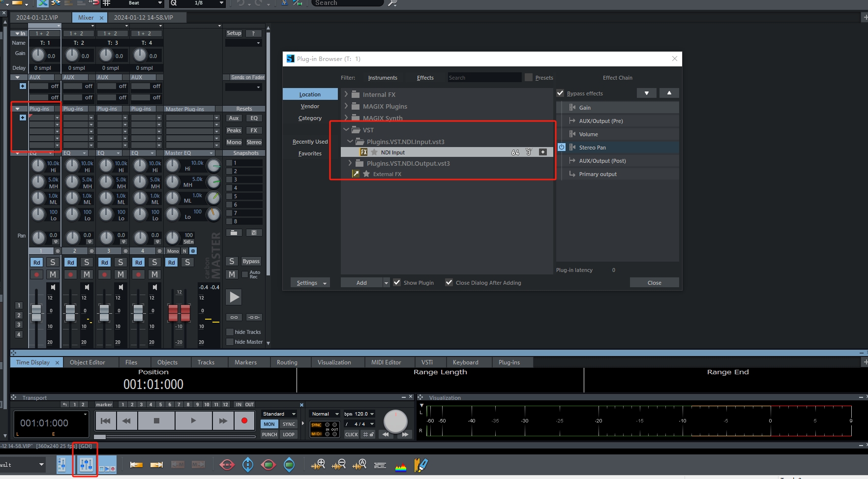Open the Routing tab
This screenshot has height=479, width=868.
click(x=287, y=362)
